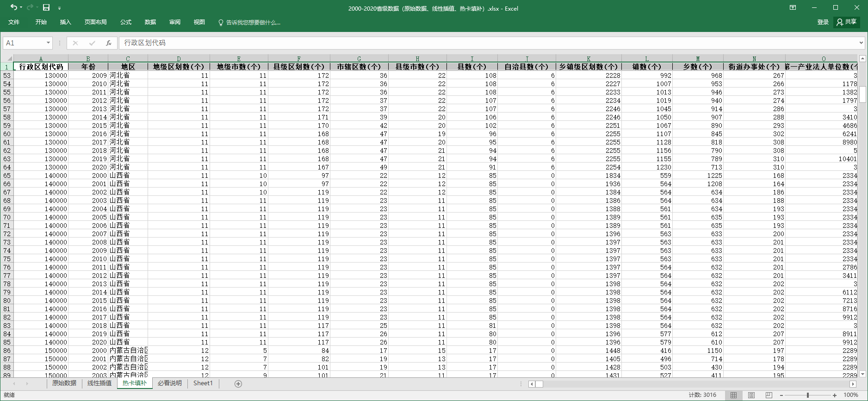Image resolution: width=868 pixels, height=401 pixels.
Task: Select header cell 年份
Action: (x=88, y=67)
